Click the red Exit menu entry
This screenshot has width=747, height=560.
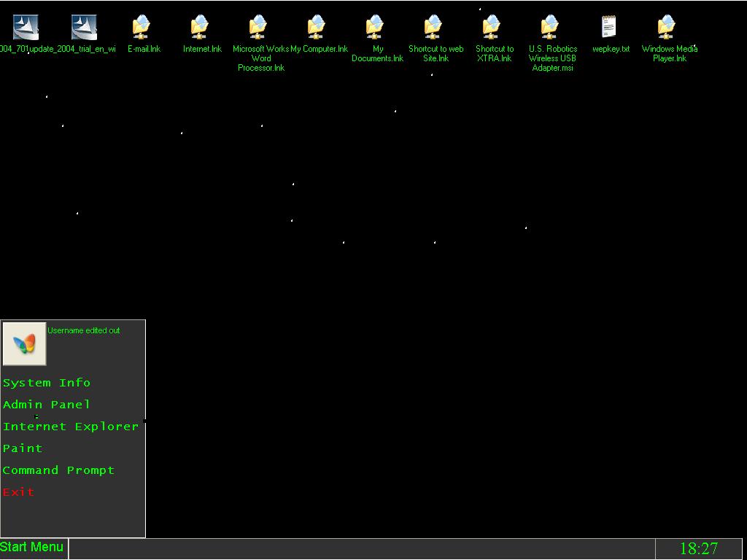(19, 492)
